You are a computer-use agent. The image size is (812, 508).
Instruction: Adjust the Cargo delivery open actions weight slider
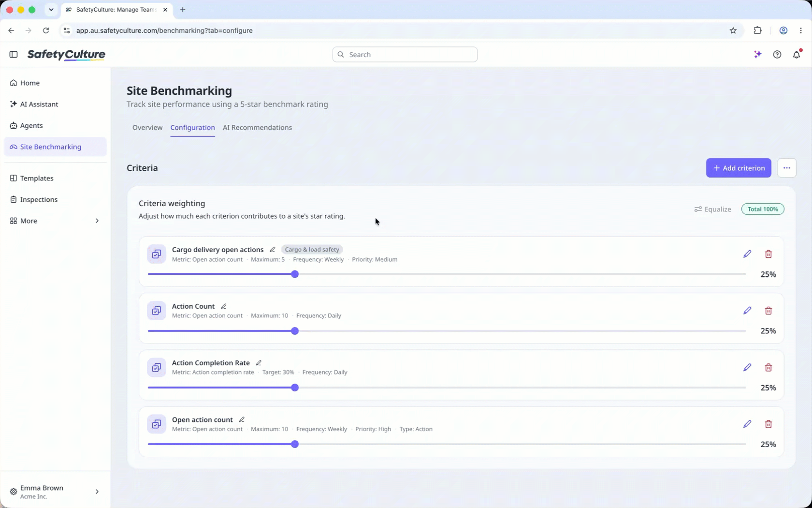(295, 274)
